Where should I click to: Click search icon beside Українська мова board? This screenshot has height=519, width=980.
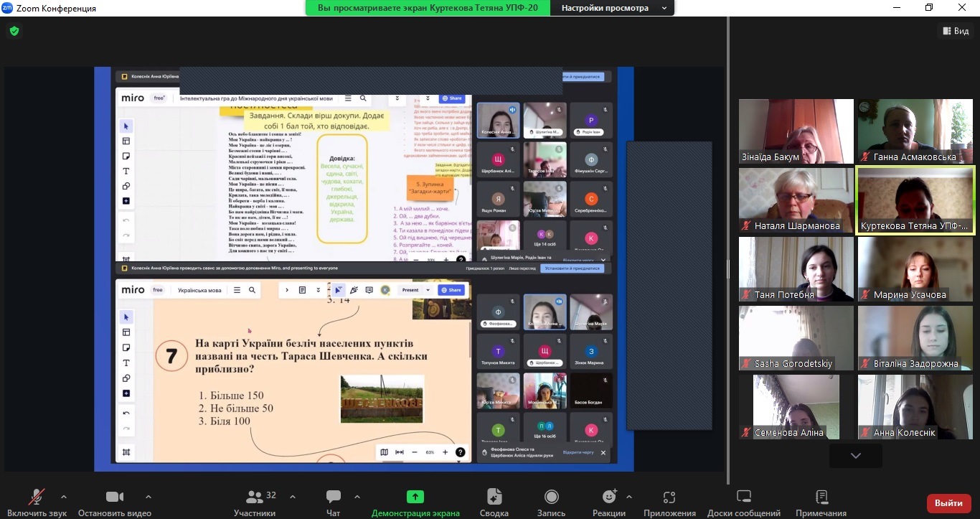point(252,290)
